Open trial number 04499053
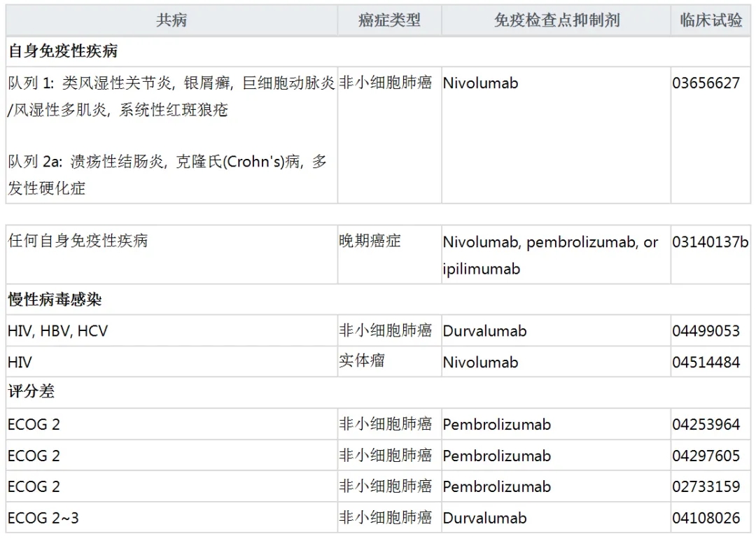The image size is (756, 541). click(706, 331)
